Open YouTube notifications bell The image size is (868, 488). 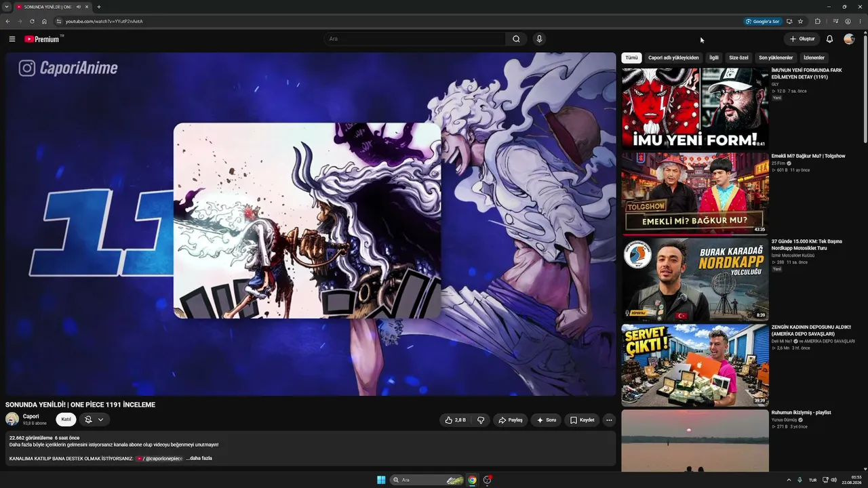(829, 39)
